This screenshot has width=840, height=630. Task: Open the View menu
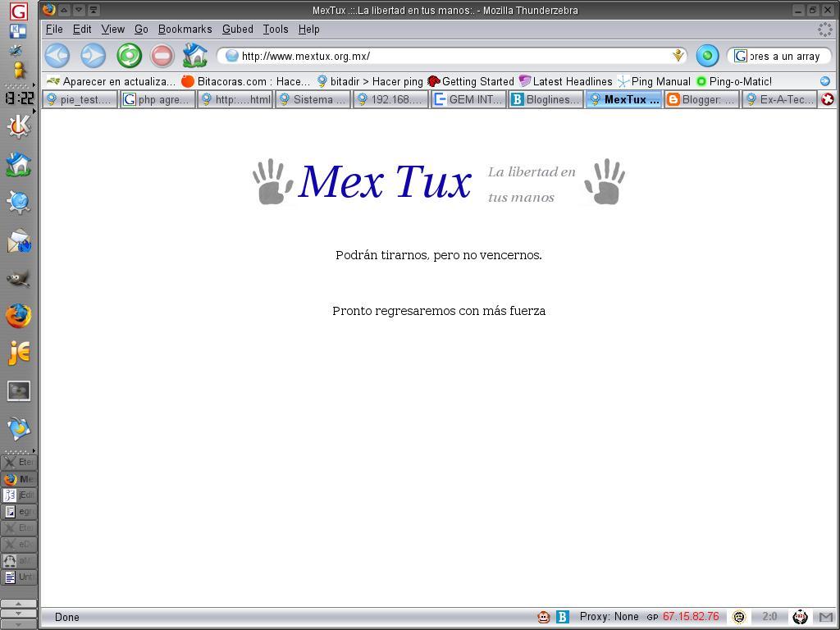112,30
